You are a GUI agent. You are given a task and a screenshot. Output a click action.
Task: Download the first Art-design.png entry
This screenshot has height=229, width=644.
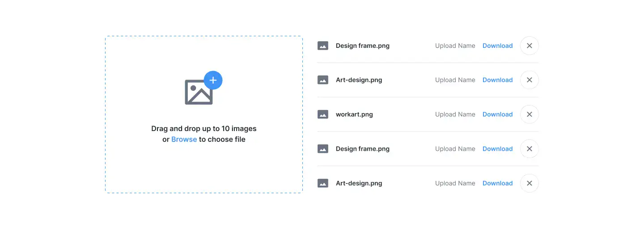[x=497, y=80]
